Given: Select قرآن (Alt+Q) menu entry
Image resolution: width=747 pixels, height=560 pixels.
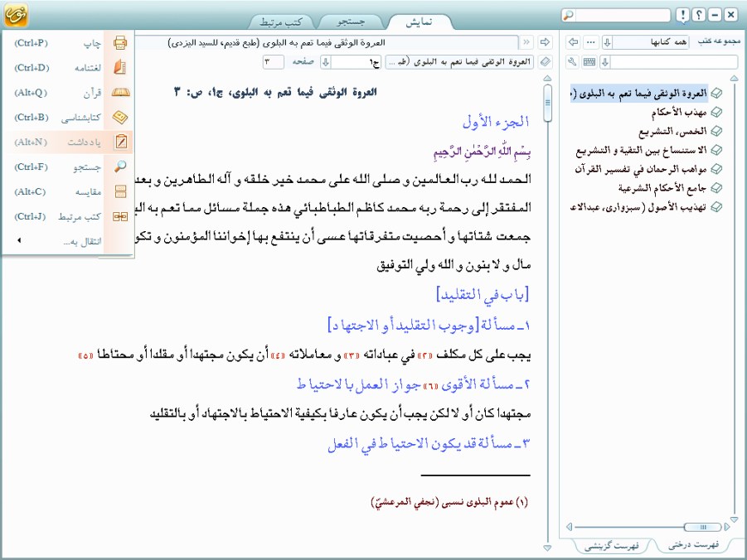Looking at the screenshot, I should point(68,93).
